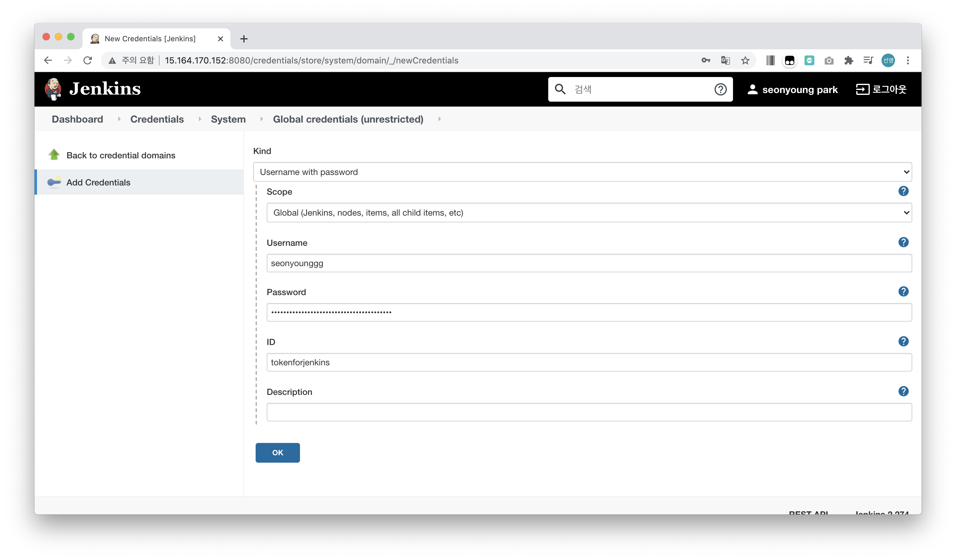Bookmark page with the star icon
Image resolution: width=956 pixels, height=560 pixels.
point(745,60)
